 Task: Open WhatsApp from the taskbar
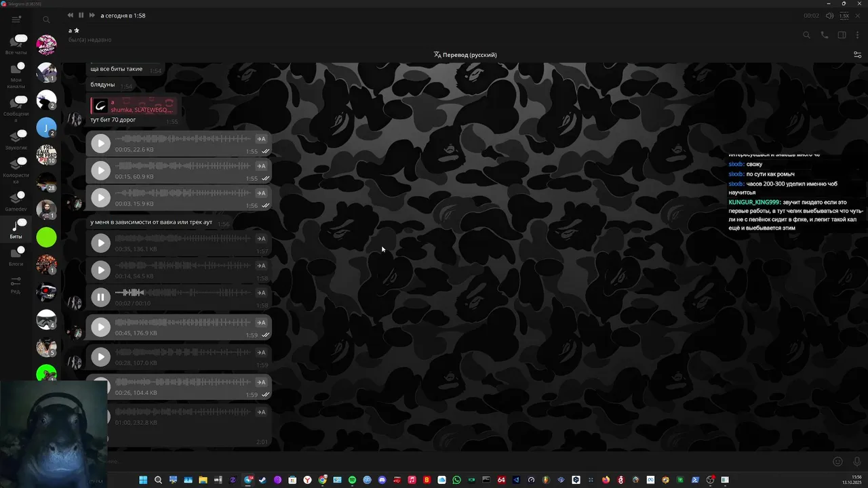coord(456,480)
